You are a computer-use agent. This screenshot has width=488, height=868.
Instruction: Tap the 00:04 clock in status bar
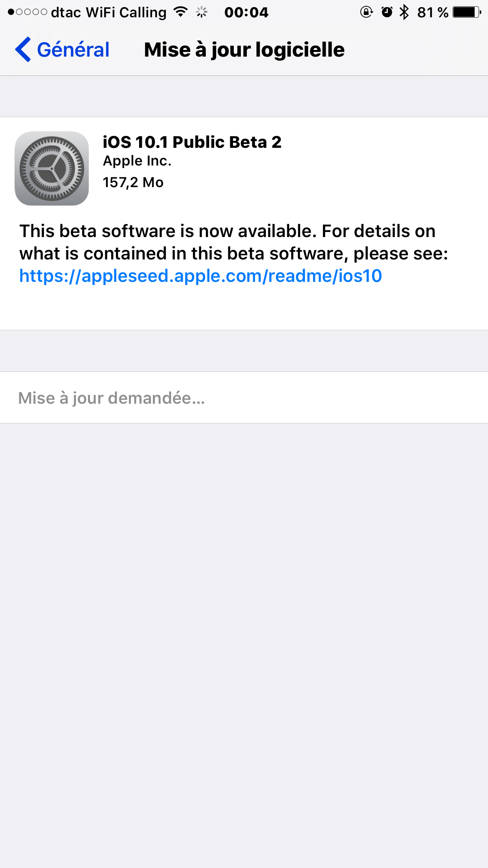pyautogui.click(x=246, y=13)
